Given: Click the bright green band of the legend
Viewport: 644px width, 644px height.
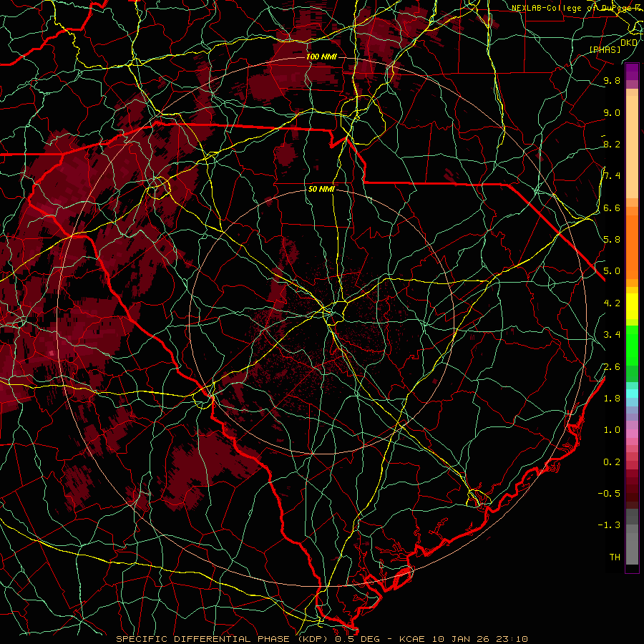Looking at the screenshot, I should (x=632, y=345).
